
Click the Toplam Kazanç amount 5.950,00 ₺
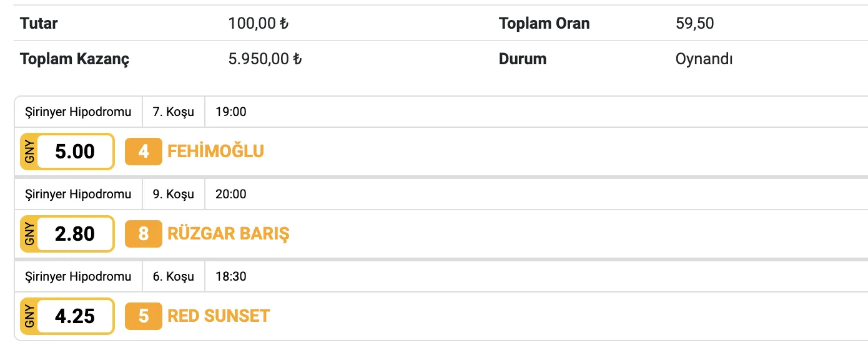click(265, 59)
